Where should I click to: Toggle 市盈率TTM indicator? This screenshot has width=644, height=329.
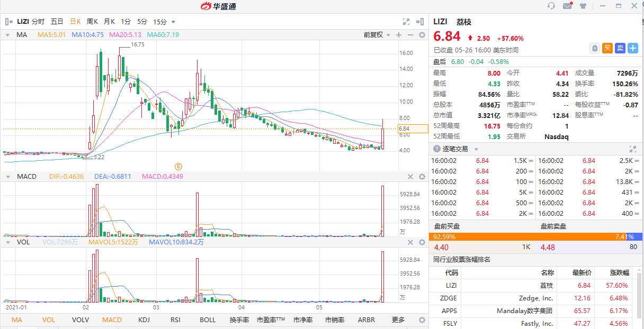click(271, 320)
